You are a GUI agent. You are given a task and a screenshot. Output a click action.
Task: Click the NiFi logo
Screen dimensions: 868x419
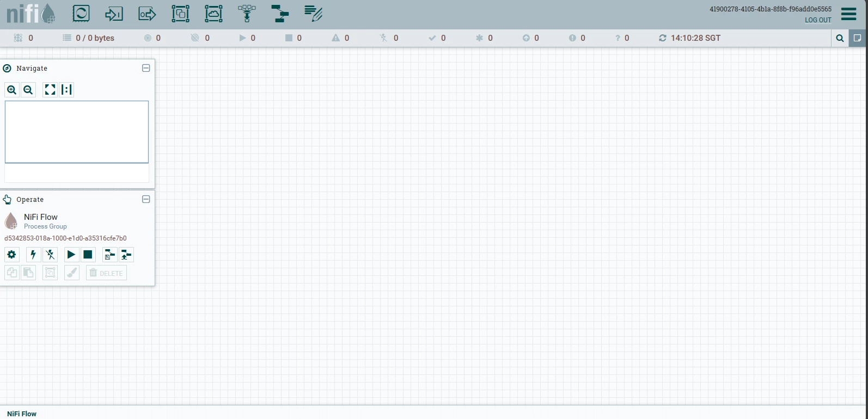coord(31,14)
